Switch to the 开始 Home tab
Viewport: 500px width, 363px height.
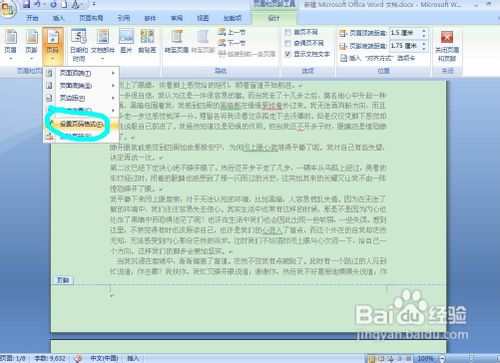(32, 18)
